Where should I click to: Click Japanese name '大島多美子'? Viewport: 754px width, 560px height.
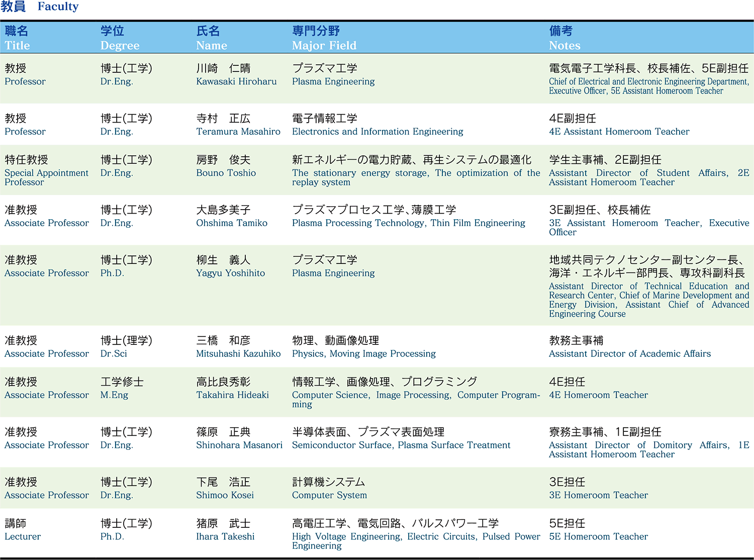(223, 210)
